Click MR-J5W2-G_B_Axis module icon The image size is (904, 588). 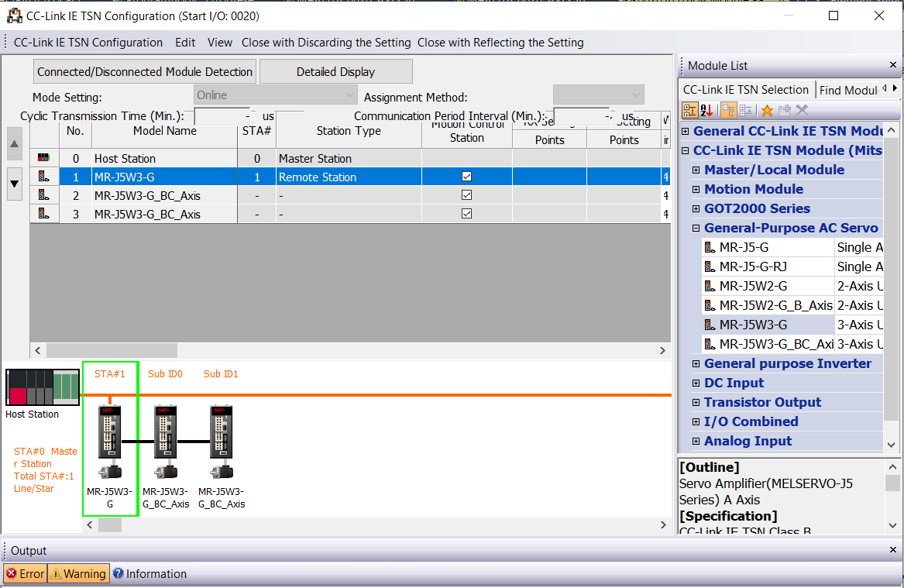coord(710,305)
